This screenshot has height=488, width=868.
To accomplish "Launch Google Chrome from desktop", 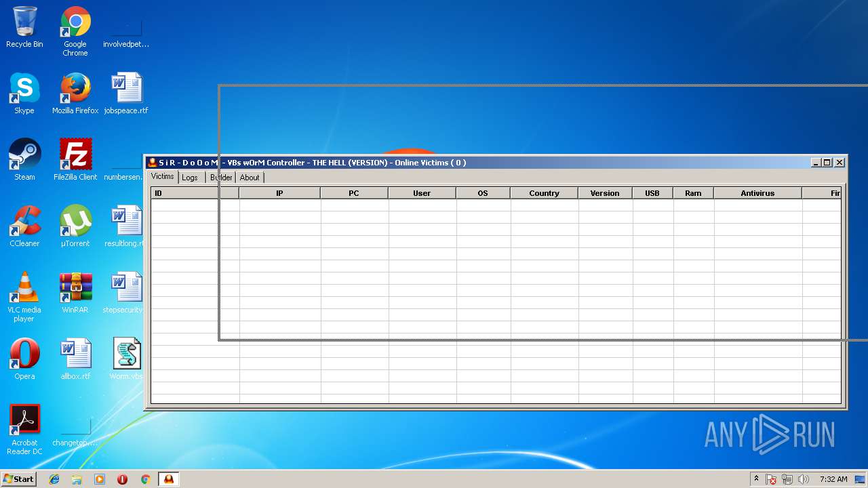I will pos(75,31).
